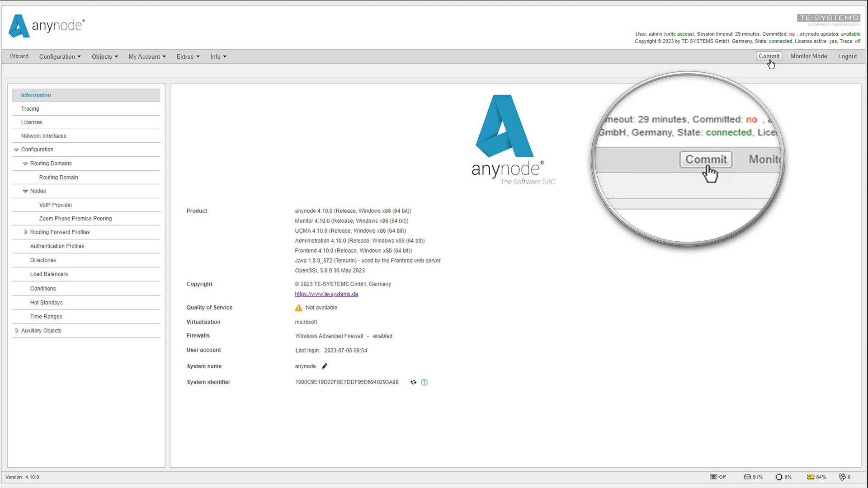
Task: Click the Network Interfaces option
Action: 43,136
